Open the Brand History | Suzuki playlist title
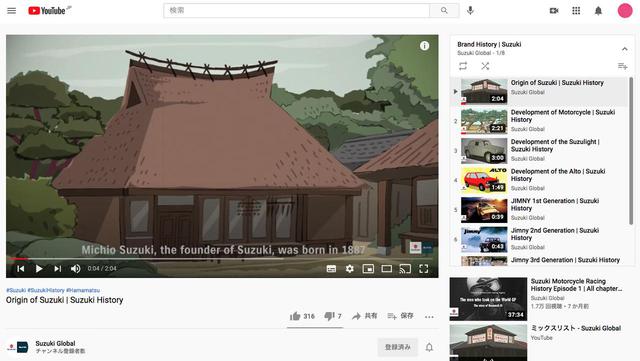 pyautogui.click(x=489, y=44)
